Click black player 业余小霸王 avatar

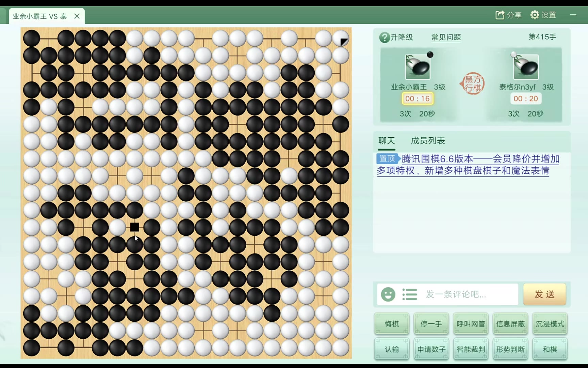418,67
